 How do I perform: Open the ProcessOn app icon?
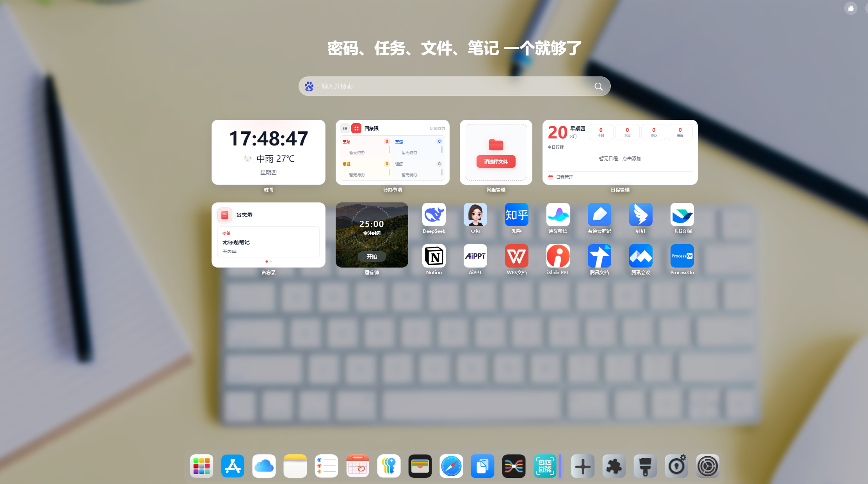(682, 256)
